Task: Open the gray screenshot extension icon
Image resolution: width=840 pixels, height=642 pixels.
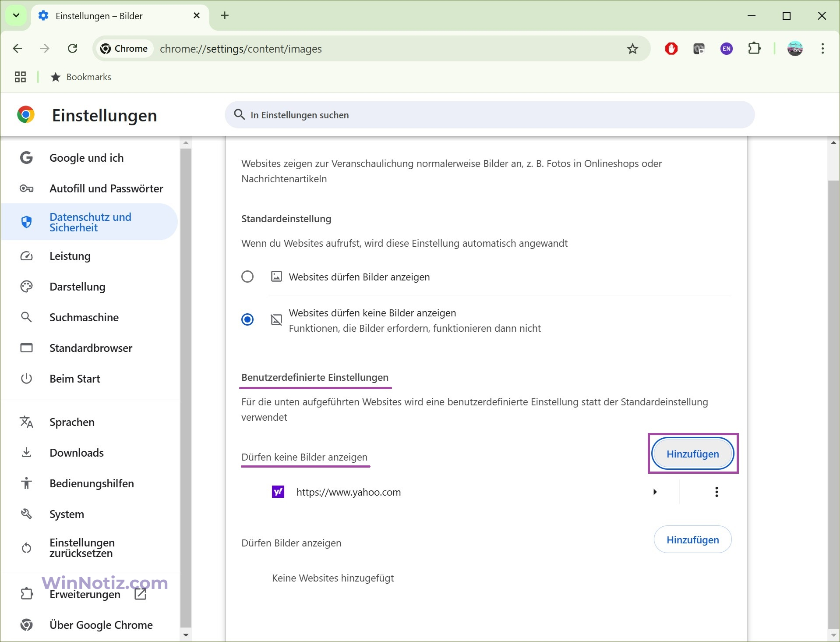Action: [x=699, y=49]
